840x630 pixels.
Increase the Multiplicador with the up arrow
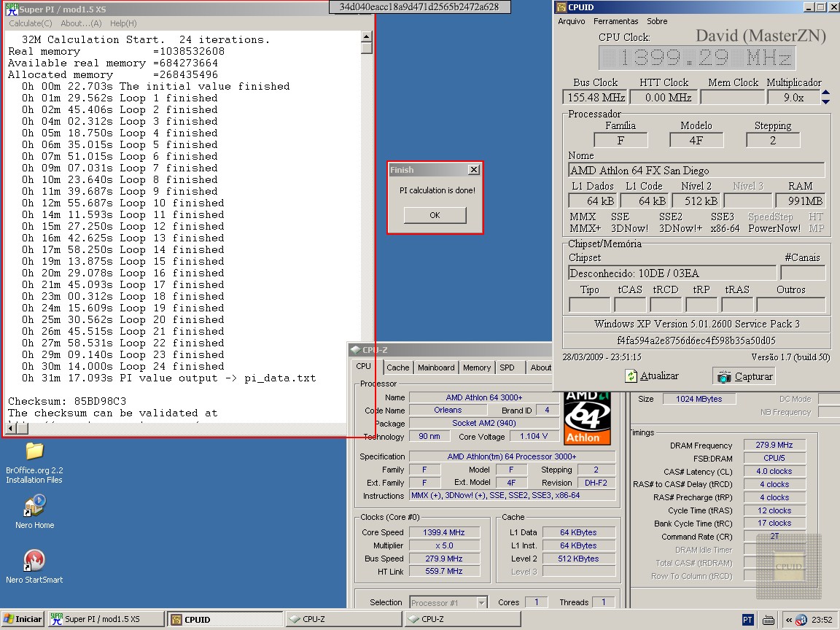tap(825, 93)
